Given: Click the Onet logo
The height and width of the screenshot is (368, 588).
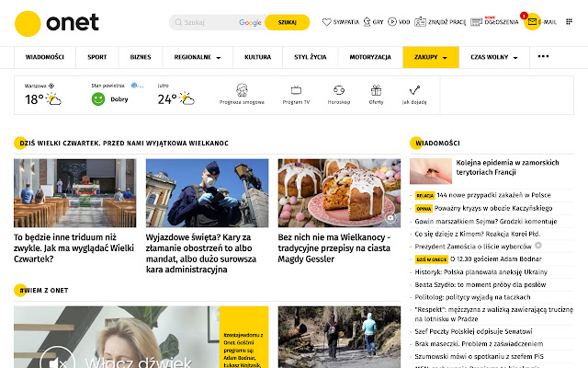Looking at the screenshot, I should pos(57,23).
